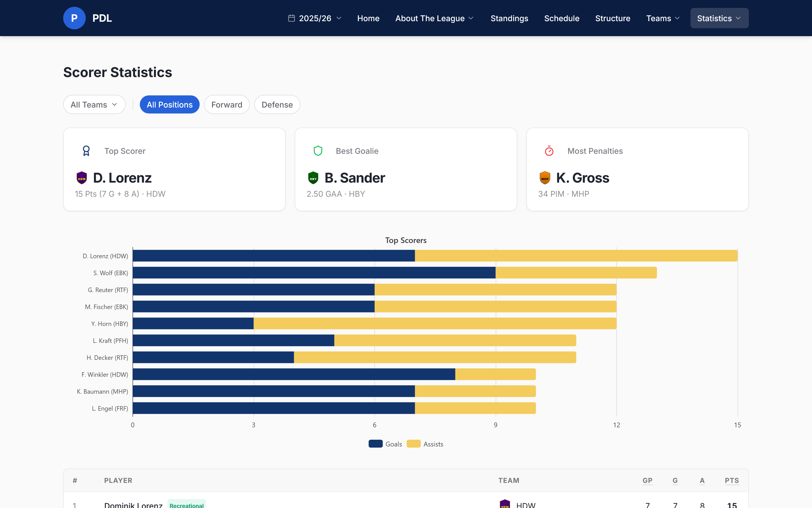
Task: Click the HBY team badge beside B. Sander
Action: point(313,178)
